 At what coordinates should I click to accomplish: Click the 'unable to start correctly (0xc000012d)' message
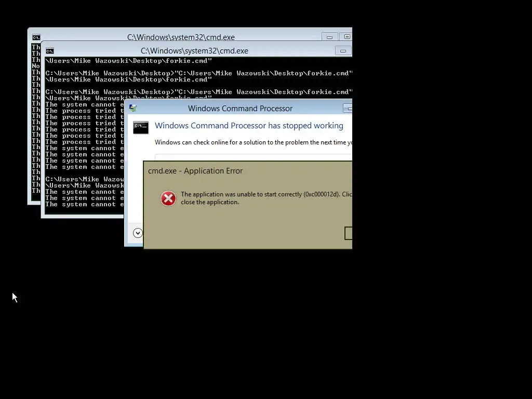(267, 194)
